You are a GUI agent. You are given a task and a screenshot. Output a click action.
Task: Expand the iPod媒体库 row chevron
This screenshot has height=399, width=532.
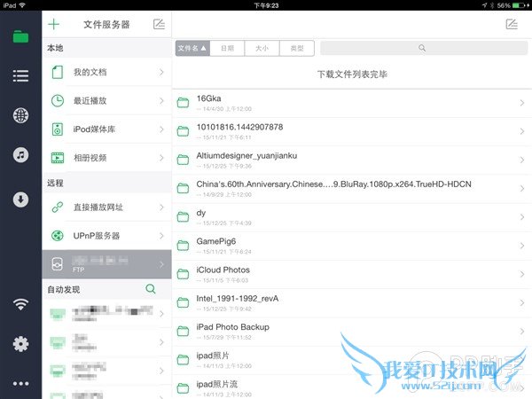161,129
